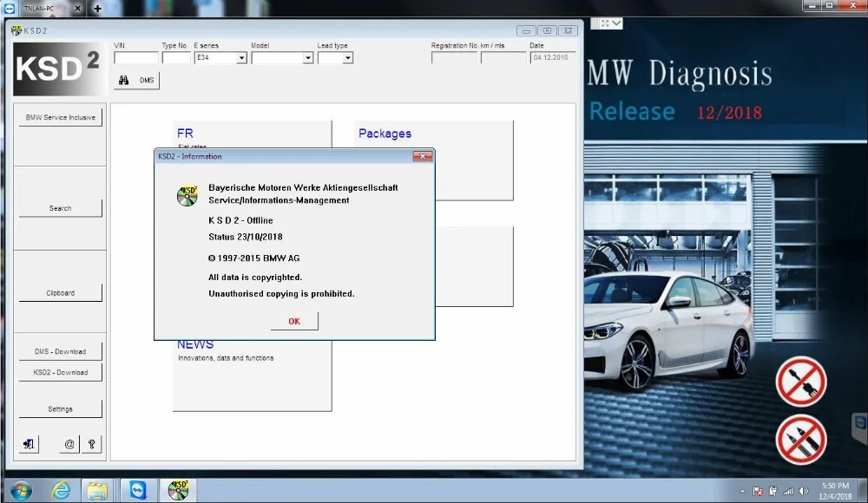Click the TeamViewer grid icon in the remote toolbar
Viewport: 868px width, 503px height.
(595, 23)
